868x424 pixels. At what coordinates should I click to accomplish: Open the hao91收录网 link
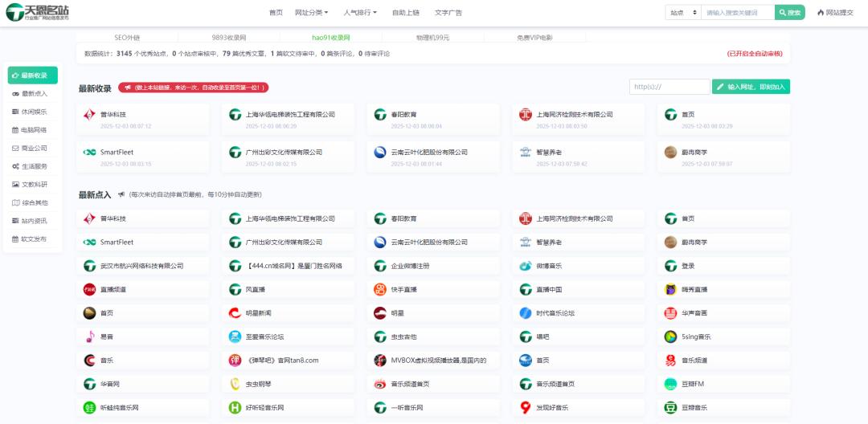tap(331, 38)
